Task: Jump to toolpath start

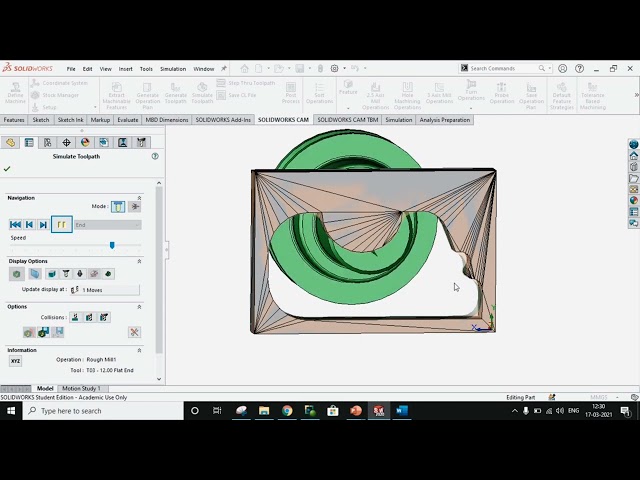Action: tap(16, 224)
